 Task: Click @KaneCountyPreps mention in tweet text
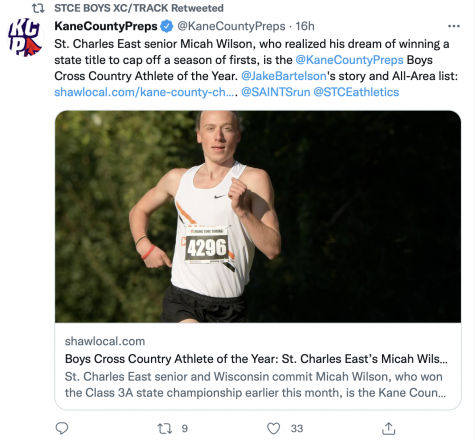pyautogui.click(x=349, y=60)
